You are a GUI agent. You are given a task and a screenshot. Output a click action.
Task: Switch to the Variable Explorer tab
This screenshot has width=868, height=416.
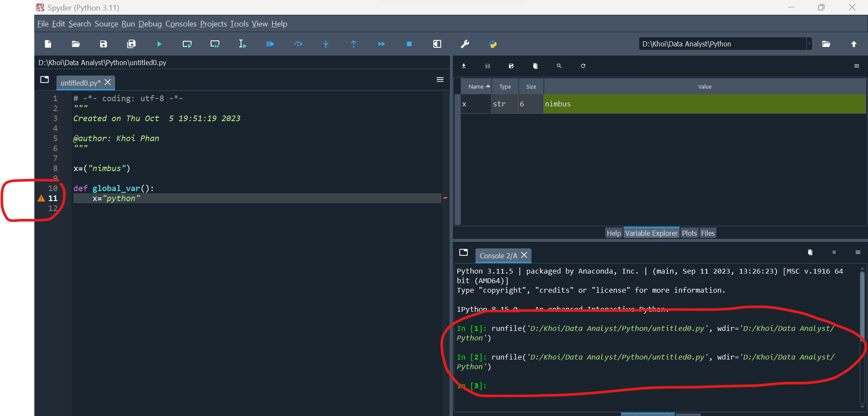click(651, 233)
